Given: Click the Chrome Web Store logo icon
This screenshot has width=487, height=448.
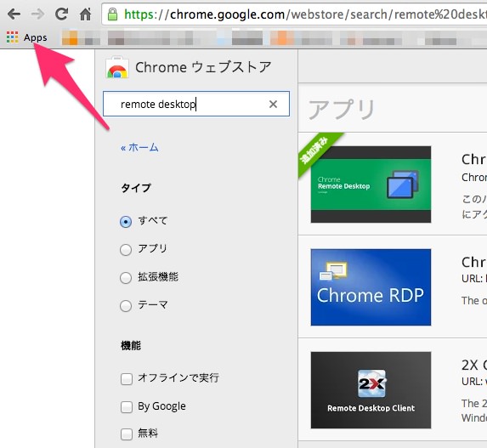Looking at the screenshot, I should pos(116,67).
